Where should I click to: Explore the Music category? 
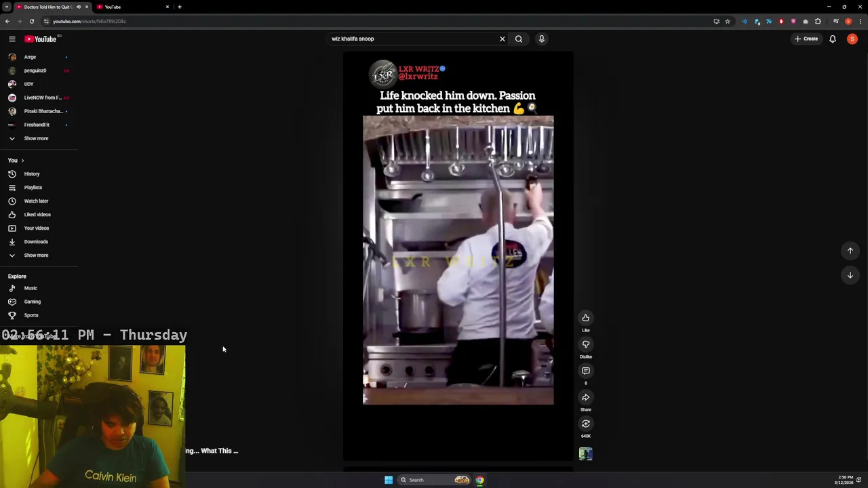[x=39, y=288]
